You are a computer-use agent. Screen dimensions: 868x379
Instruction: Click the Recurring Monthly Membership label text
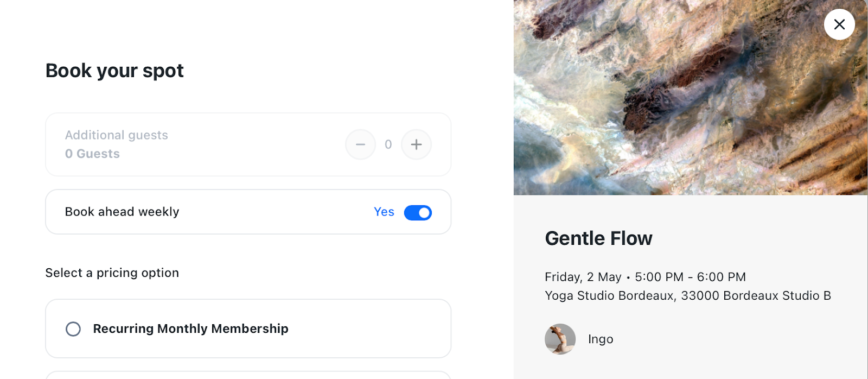190,329
